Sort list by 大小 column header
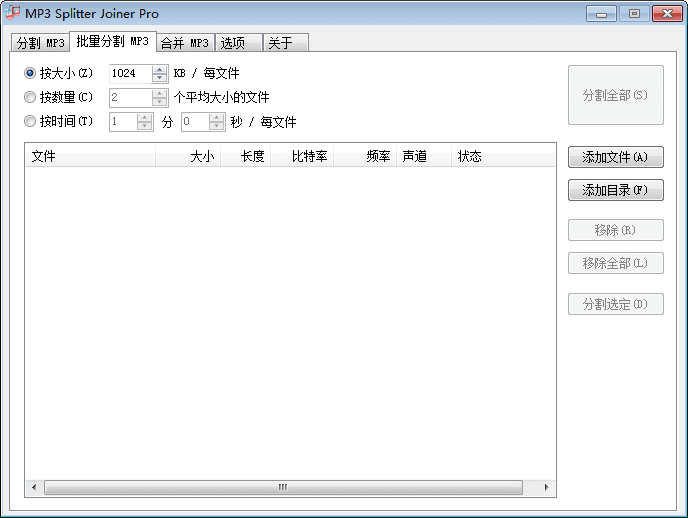 tap(188, 156)
